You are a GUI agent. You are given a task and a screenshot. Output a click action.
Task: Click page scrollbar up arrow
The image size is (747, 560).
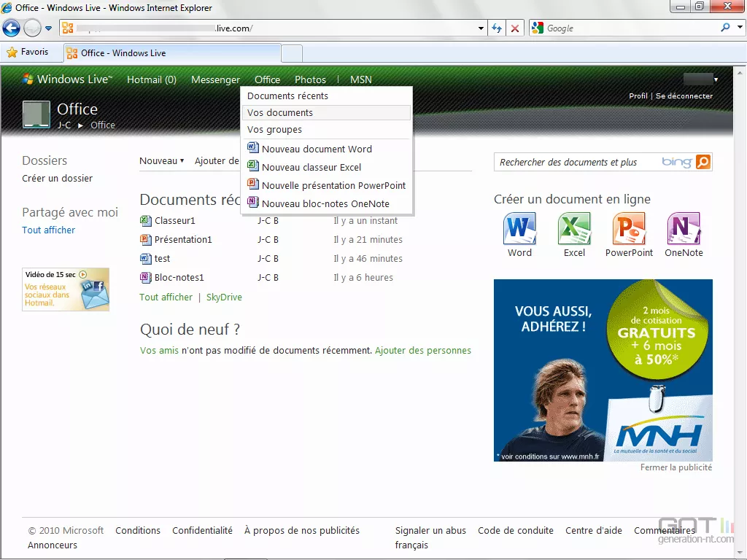[x=740, y=73]
